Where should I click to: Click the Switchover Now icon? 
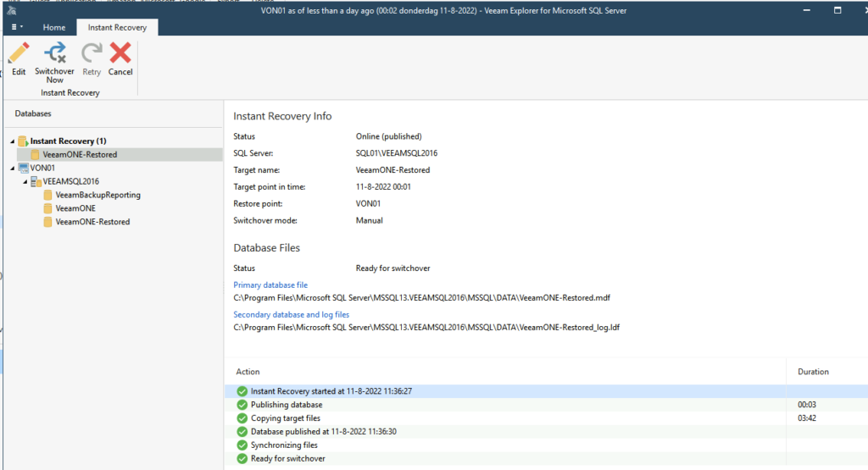(55, 53)
